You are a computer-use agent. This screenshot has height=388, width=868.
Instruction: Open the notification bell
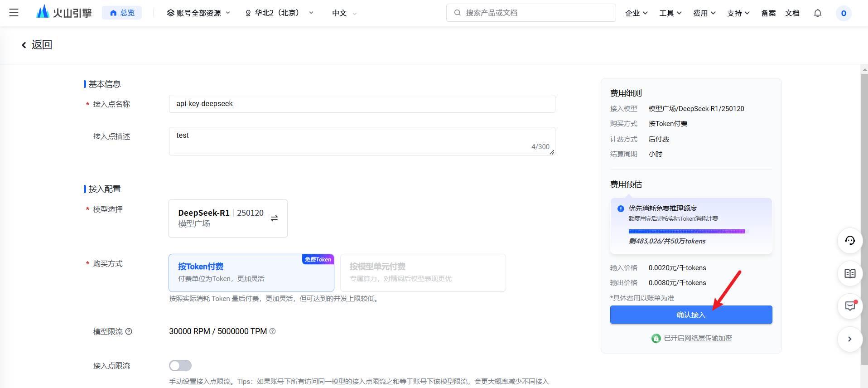[817, 13]
